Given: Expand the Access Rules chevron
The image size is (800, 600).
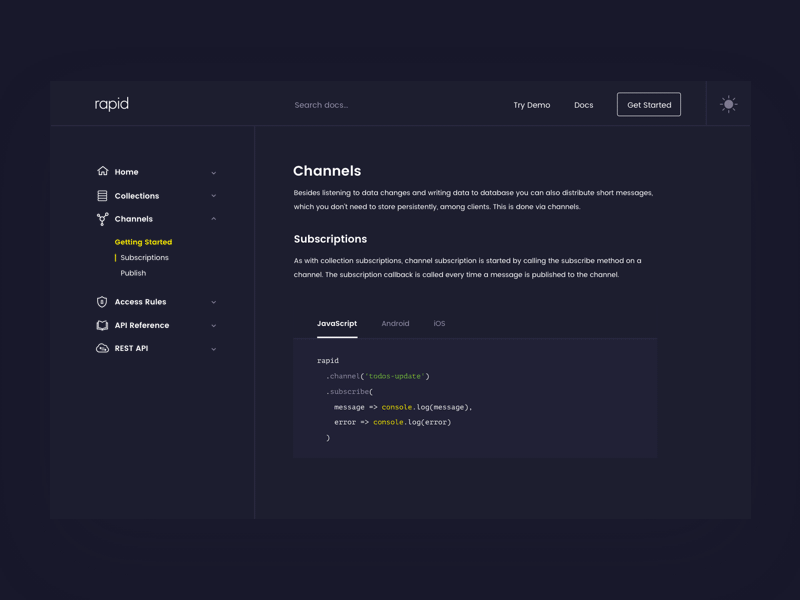Looking at the screenshot, I should coord(214,302).
